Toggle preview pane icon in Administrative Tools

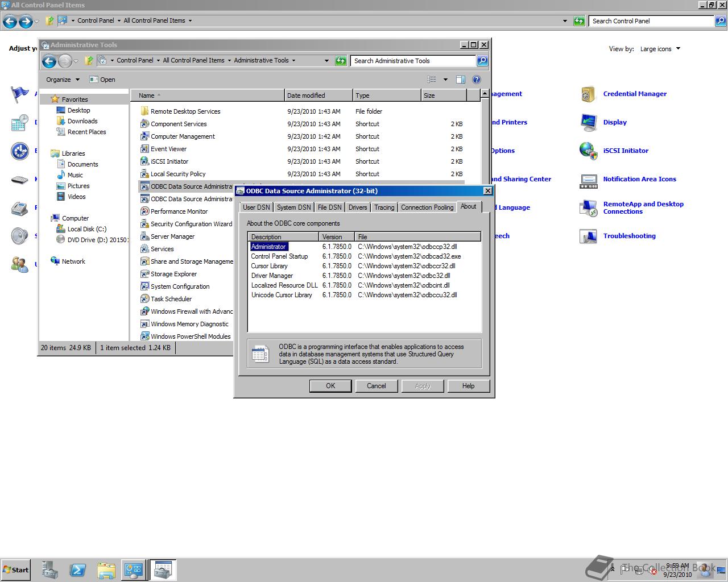pos(461,80)
